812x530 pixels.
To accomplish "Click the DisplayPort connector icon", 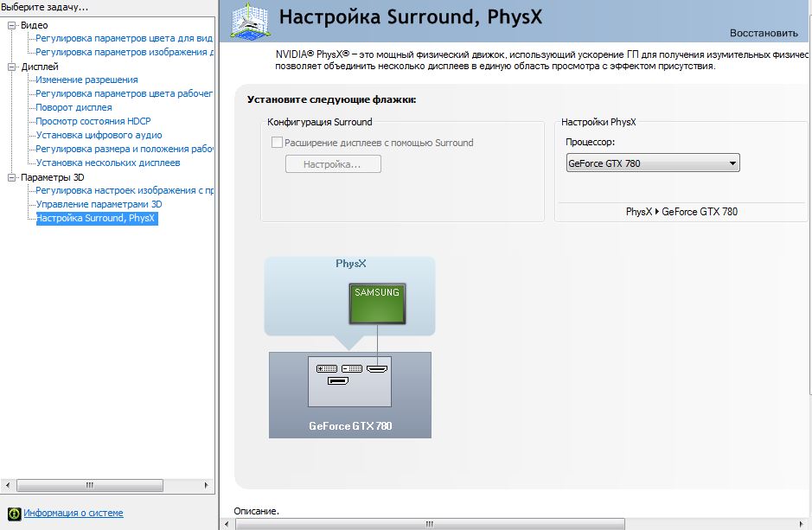I will click(x=337, y=381).
